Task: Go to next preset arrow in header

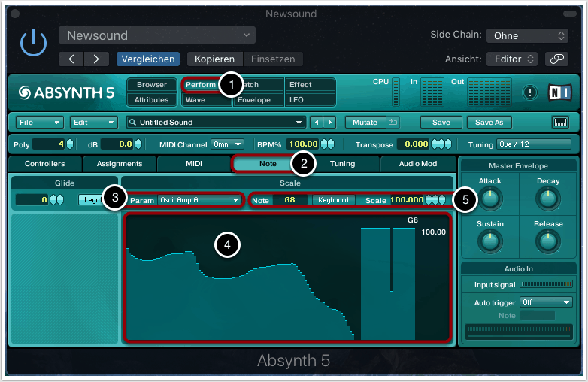Action: 95,59
